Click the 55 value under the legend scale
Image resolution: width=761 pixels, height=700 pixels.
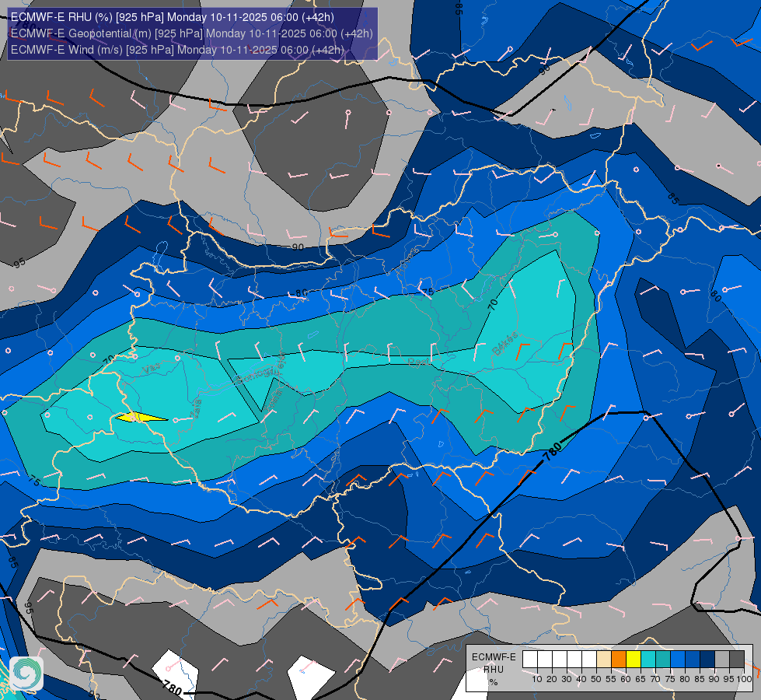click(610, 679)
